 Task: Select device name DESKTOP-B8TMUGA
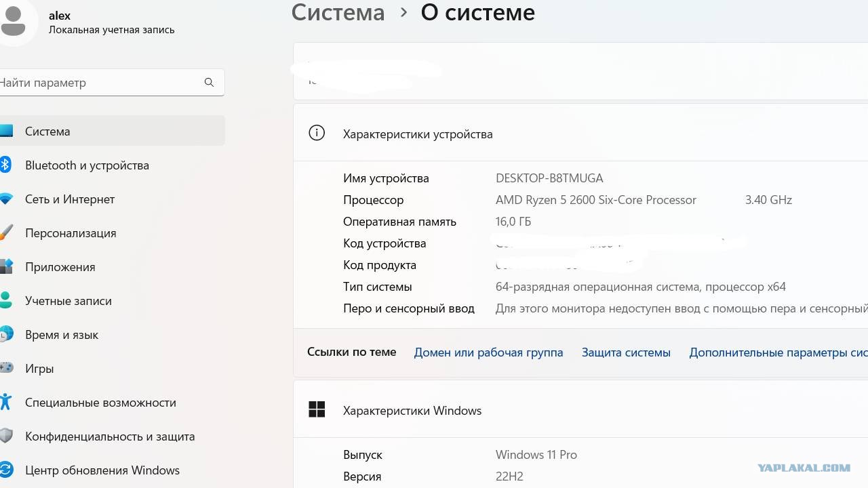[x=549, y=178]
